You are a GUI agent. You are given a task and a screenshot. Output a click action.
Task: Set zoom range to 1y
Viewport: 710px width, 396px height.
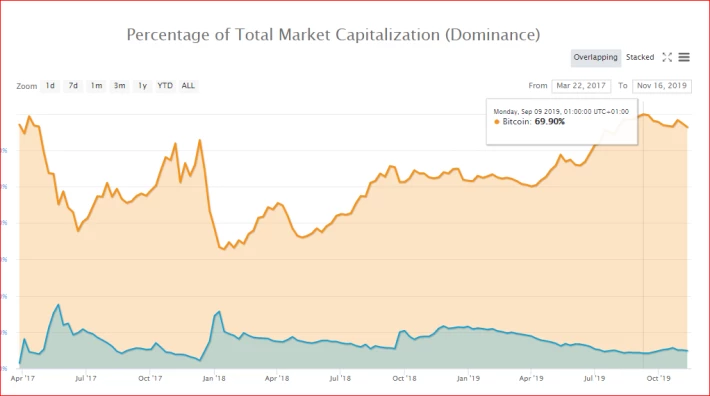pos(142,86)
